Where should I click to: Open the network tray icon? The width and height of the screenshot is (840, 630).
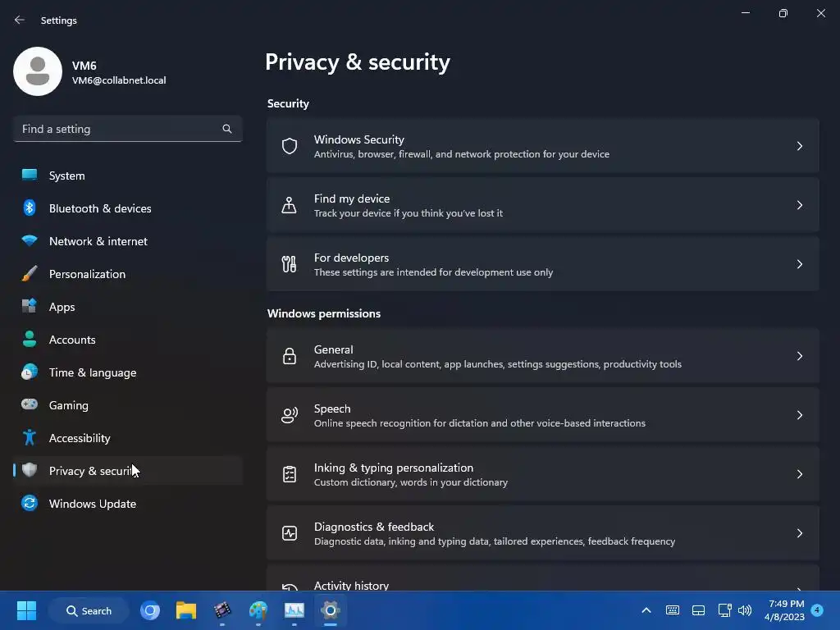tap(724, 610)
